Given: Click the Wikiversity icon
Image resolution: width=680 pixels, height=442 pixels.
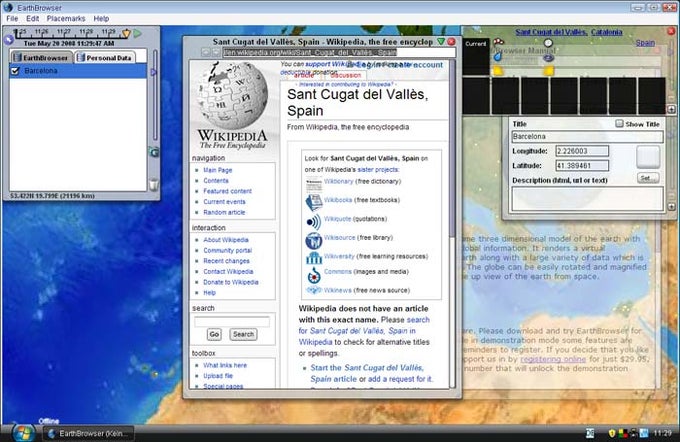Looking at the screenshot, I should tap(314, 258).
